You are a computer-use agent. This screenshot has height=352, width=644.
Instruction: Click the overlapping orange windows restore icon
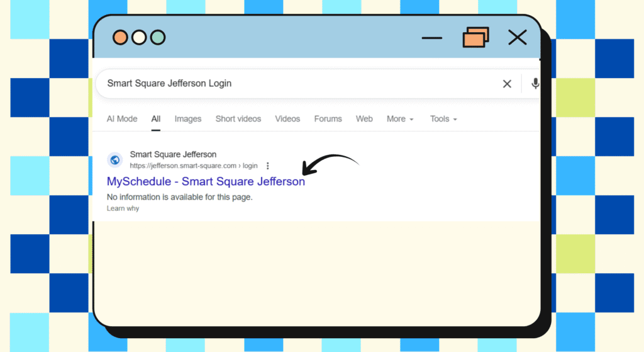[475, 38]
